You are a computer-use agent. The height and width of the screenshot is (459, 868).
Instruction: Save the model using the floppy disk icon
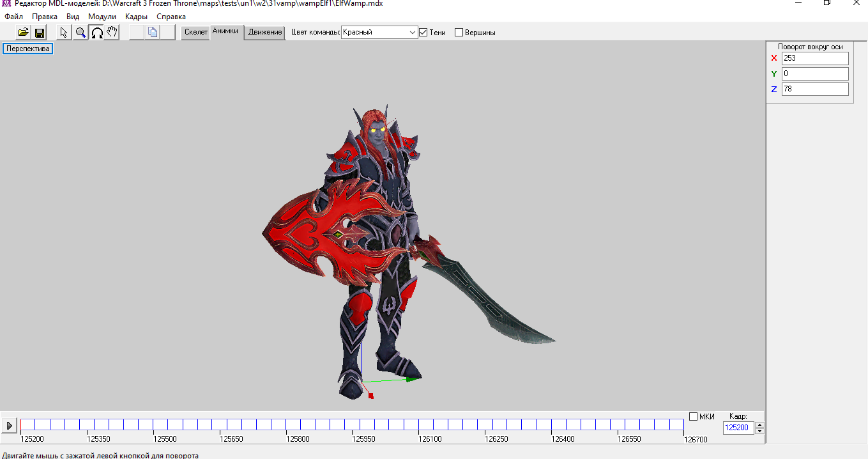[x=39, y=33]
